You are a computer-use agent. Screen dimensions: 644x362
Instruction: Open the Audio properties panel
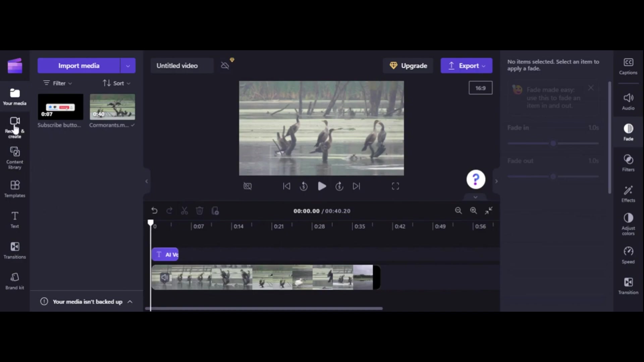(628, 102)
